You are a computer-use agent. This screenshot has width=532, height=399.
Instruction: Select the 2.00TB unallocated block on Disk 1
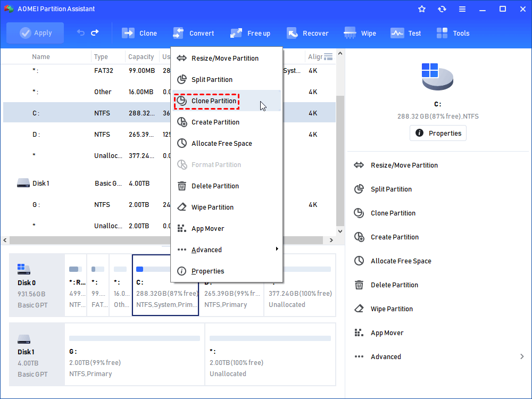coord(270,354)
